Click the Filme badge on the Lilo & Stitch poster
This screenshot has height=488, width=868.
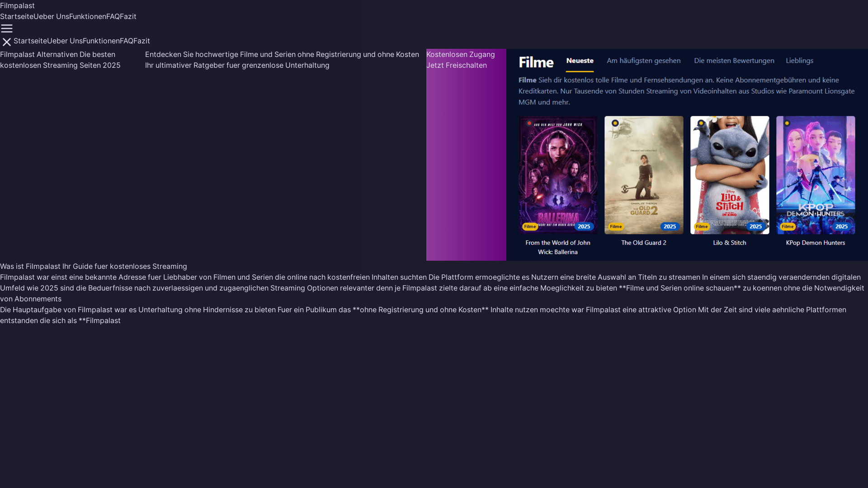702,226
